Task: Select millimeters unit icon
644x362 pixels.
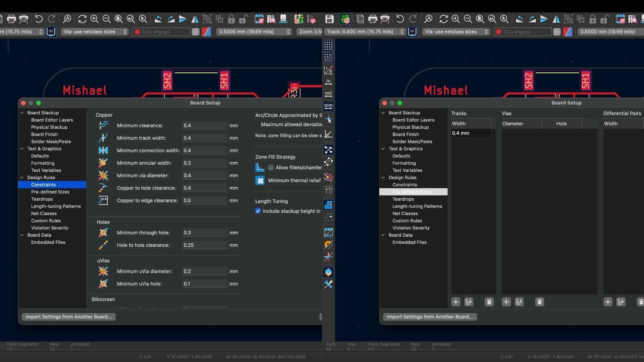Action: (328, 107)
